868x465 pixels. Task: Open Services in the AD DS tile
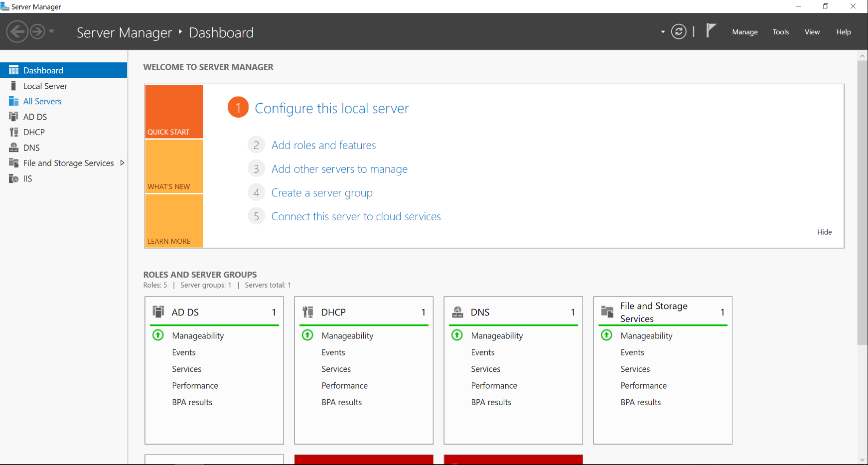coord(187,369)
